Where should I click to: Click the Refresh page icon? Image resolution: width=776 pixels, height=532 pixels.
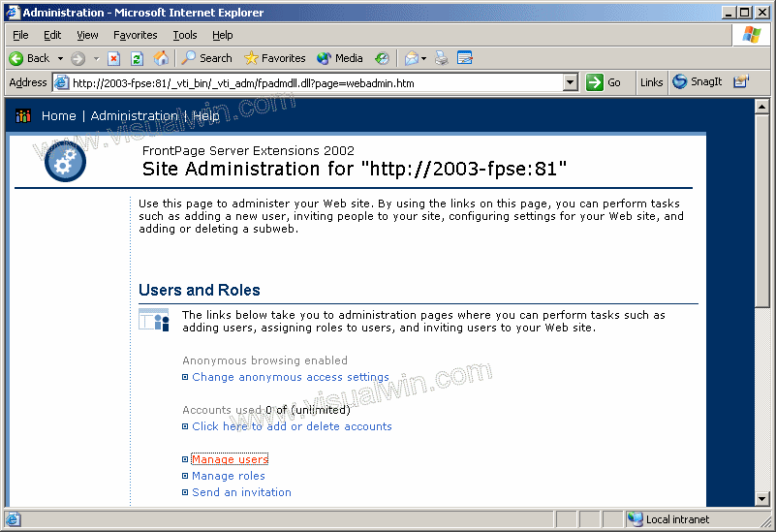pos(137,58)
